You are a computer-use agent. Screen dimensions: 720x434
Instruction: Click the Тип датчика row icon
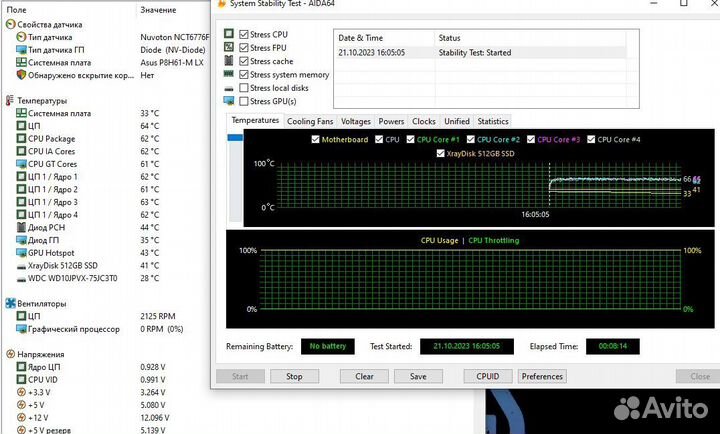pyautogui.click(x=21, y=37)
